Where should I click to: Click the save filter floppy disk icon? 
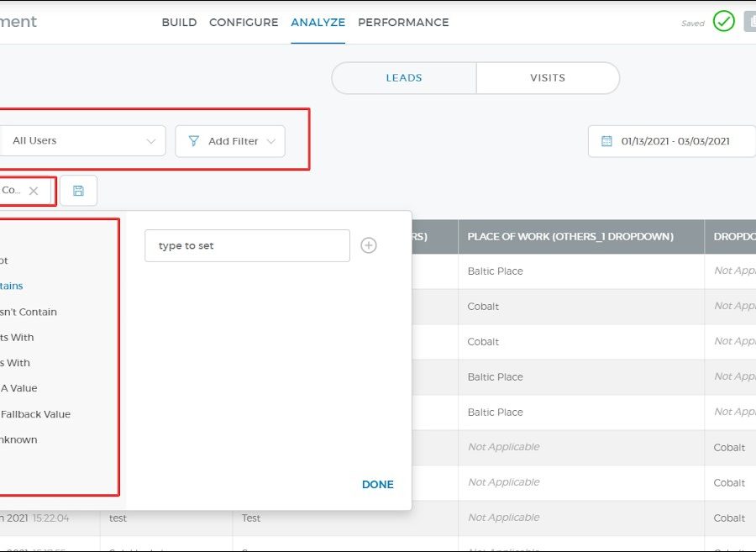point(78,191)
